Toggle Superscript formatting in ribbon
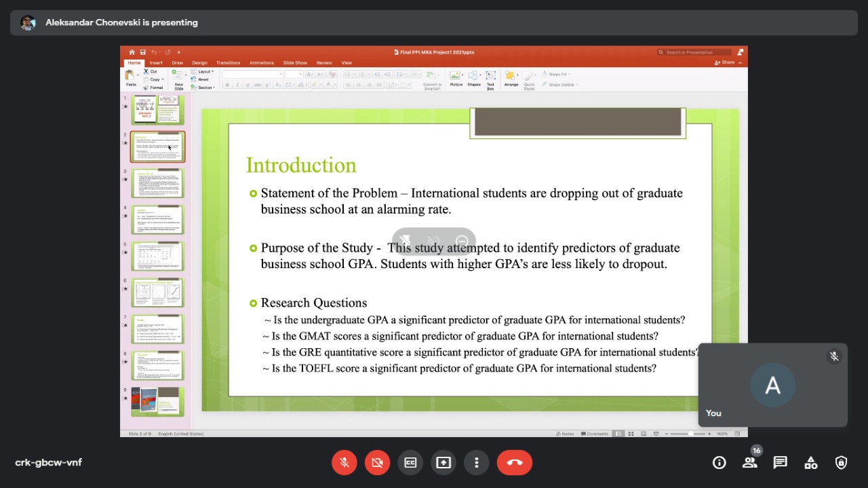This screenshot has height=488, width=868. 268,85
